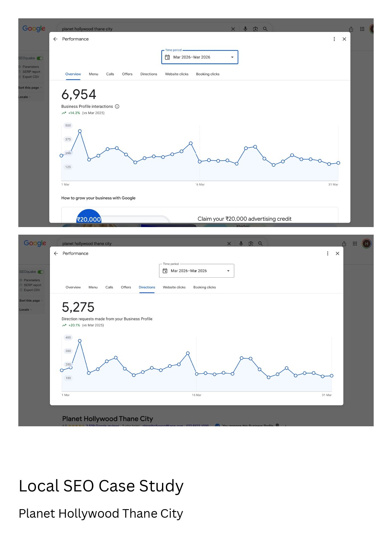
Task: Open the blue-outlined Time period Mar 2026 dropdown
Action: click(x=200, y=57)
